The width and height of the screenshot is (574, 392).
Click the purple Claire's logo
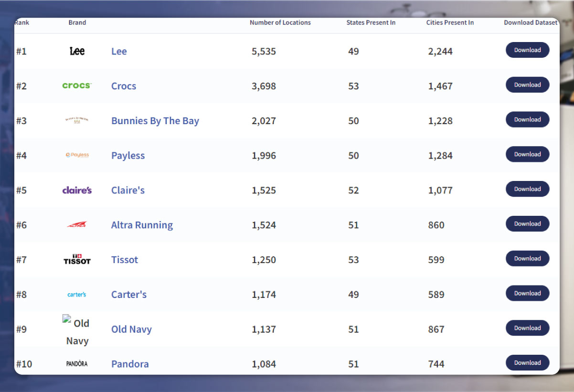[77, 190]
